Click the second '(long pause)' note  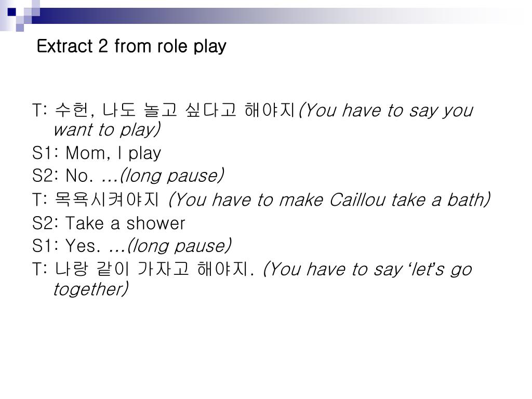tap(179, 246)
